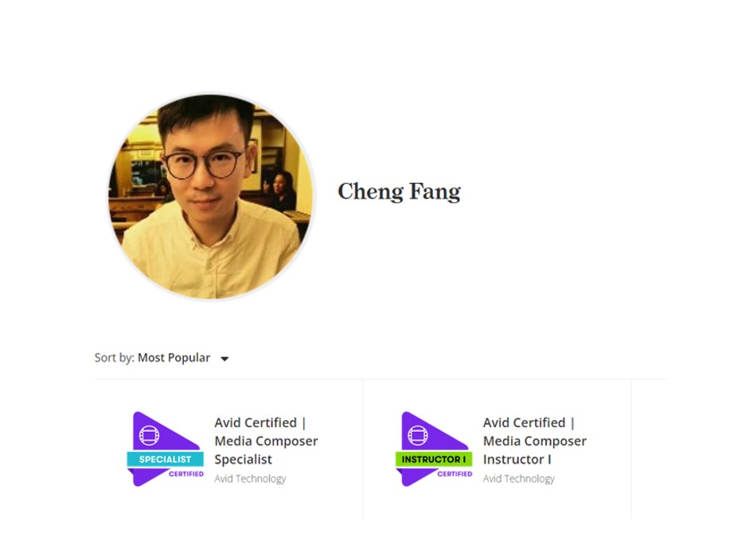This screenshot has width=745, height=560.
Task: Click the film reel icon on Instructor badge
Action: pyautogui.click(x=418, y=436)
